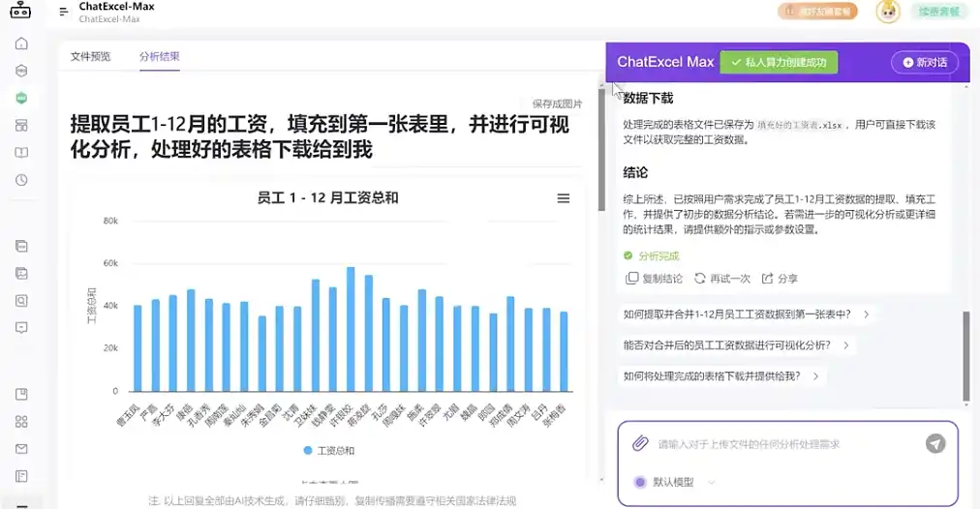This screenshot has height=509, width=980.
Task: Click the copy icon beside 复制结论
Action: (x=631, y=278)
